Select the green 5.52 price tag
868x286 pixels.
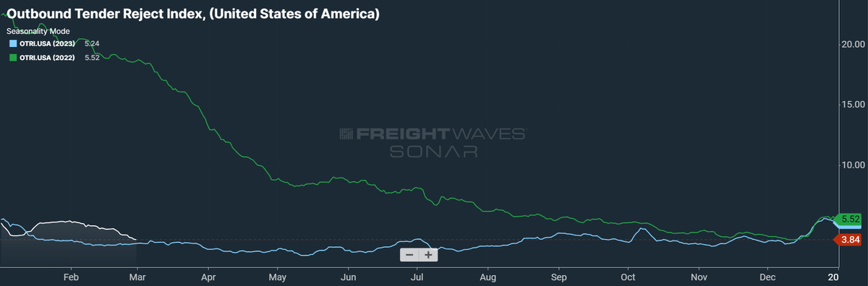point(846,218)
